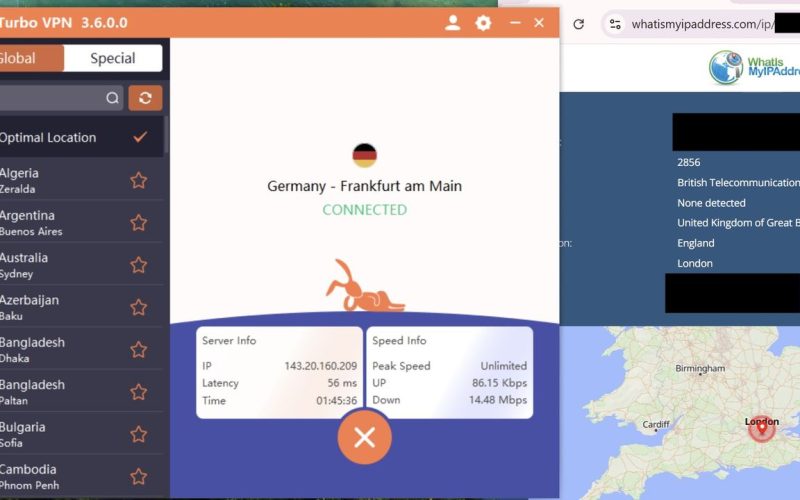Image resolution: width=800 pixels, height=500 pixels.
Task: Click the download speed 14.48 Mbps
Action: coord(498,400)
